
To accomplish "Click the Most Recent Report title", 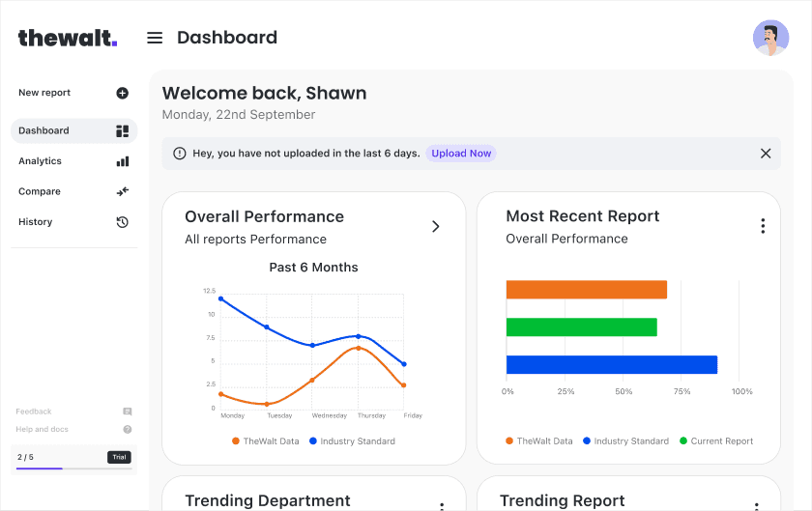I will [x=583, y=215].
